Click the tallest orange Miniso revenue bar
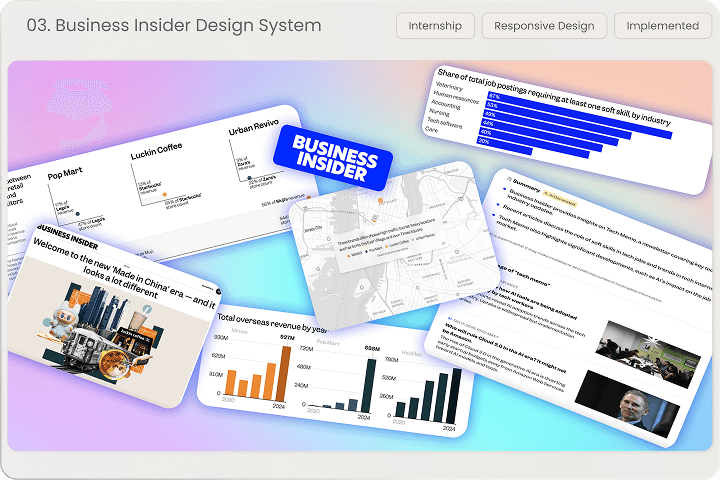 pyautogui.click(x=283, y=374)
